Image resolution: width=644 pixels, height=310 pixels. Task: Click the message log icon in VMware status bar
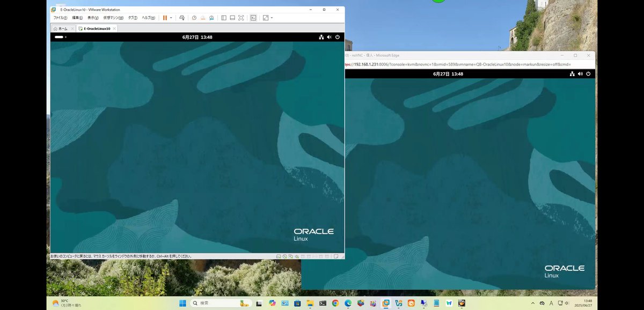pos(336,256)
